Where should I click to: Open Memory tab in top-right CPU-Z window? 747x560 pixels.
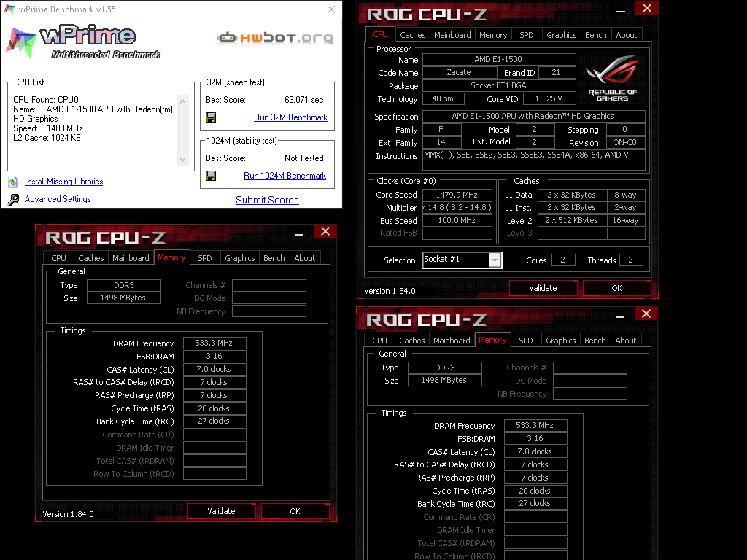[x=493, y=35]
